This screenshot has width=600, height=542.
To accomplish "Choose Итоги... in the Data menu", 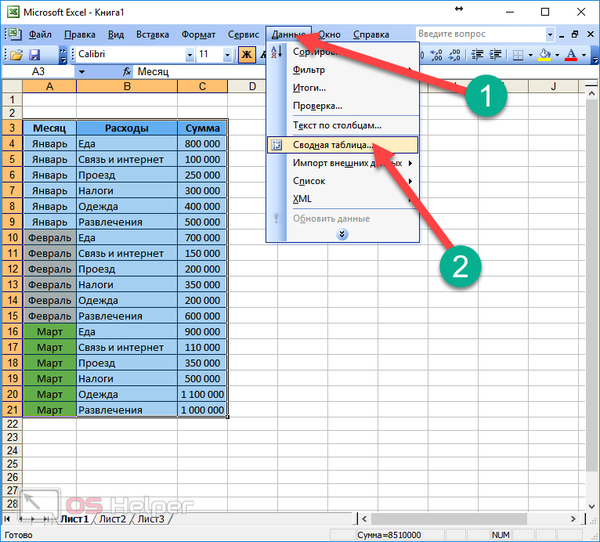I will pyautogui.click(x=342, y=88).
